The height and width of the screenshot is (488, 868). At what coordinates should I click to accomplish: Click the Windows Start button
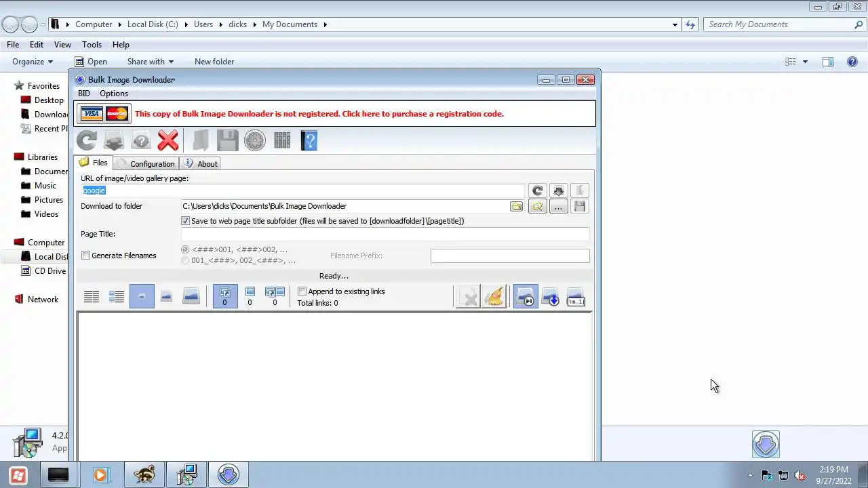18,475
